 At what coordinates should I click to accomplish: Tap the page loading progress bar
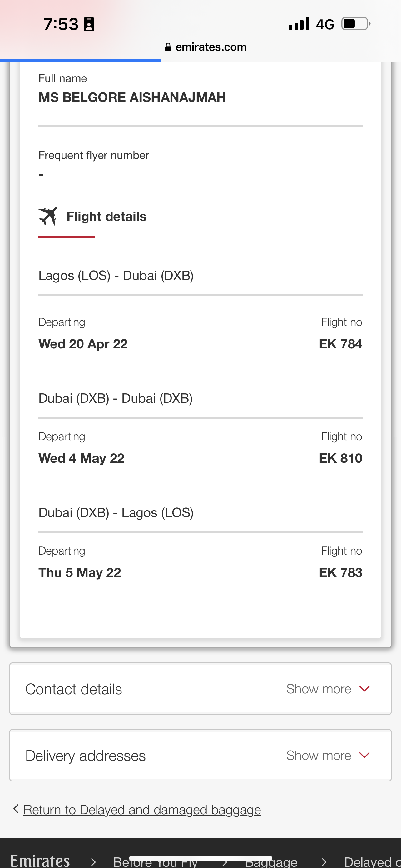coord(80,61)
